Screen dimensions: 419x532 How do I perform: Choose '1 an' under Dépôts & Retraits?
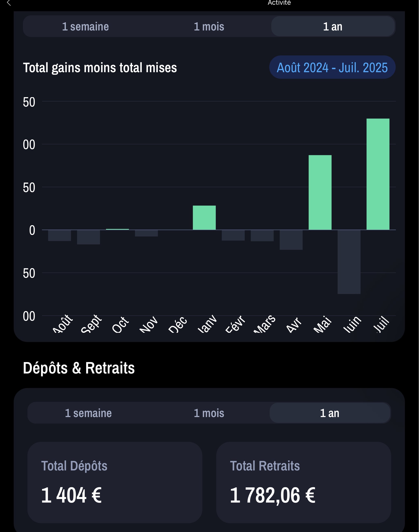330,413
